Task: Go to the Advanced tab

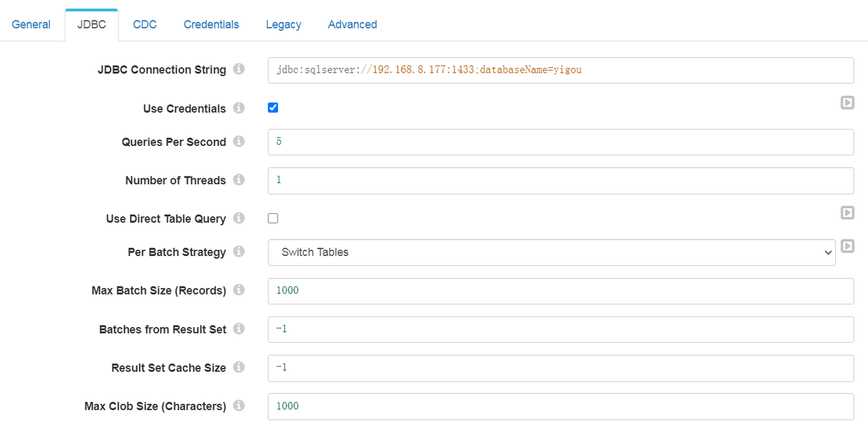Action: 352,24
